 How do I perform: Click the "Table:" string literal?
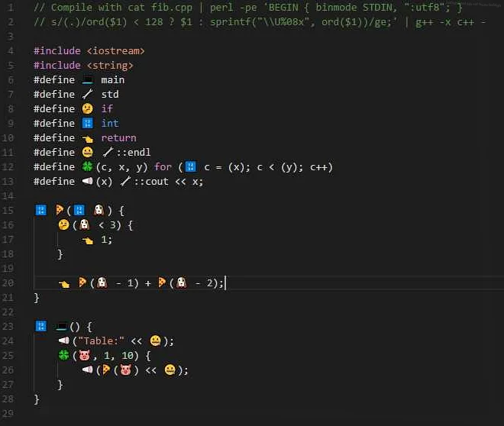click(x=102, y=340)
